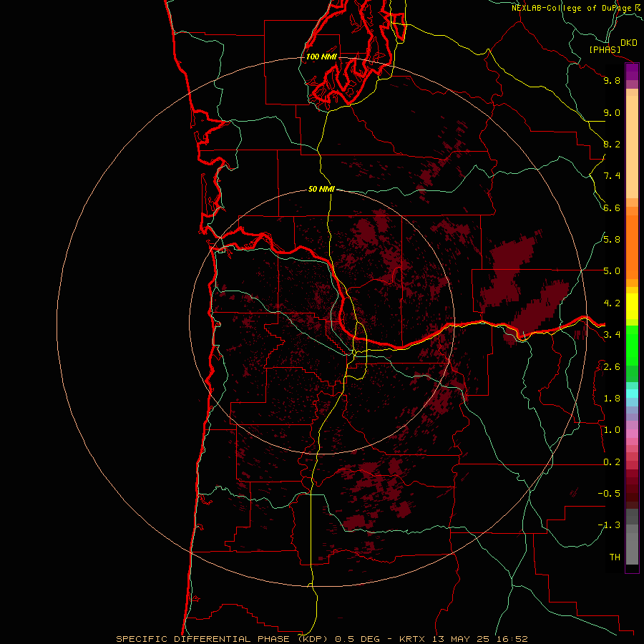Click the 50 NMI range ring label
644x644 pixels.
click(321, 189)
